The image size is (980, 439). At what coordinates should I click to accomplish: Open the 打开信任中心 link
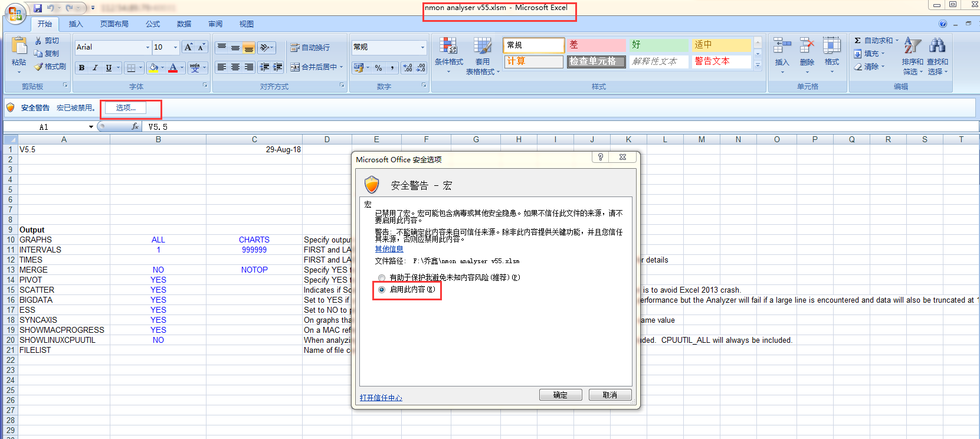click(x=381, y=398)
